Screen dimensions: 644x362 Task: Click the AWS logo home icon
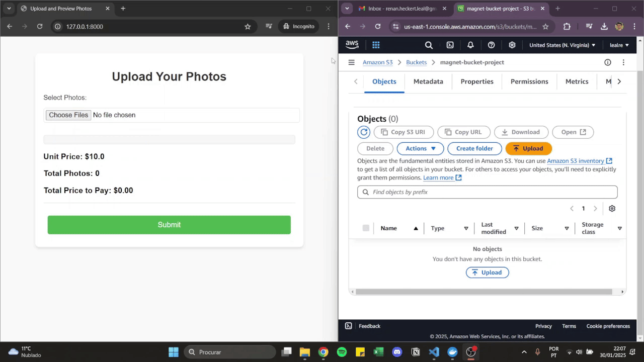[352, 45]
